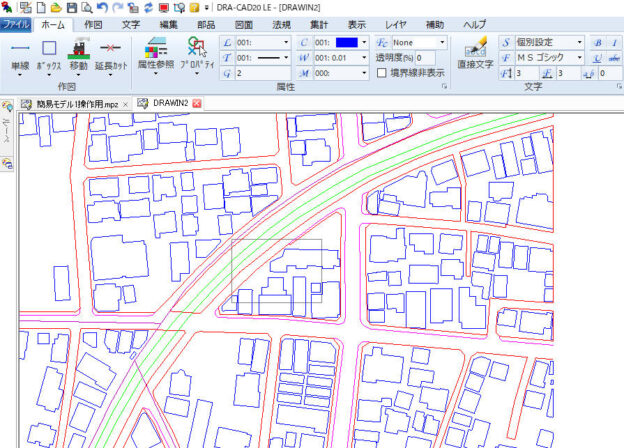The width and height of the screenshot is (624, 448).
Task: Expand the 延長カット tool dropdown arrow
Action: tap(111, 75)
